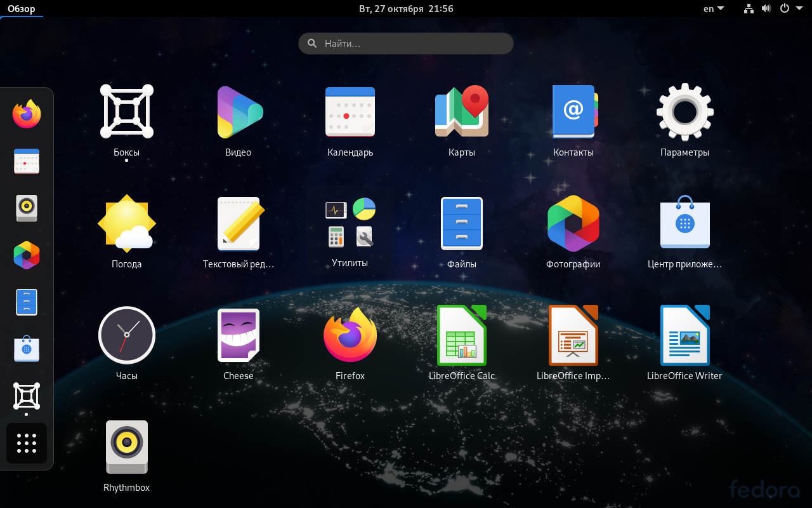Open the calendar via the clock

pos(406,8)
